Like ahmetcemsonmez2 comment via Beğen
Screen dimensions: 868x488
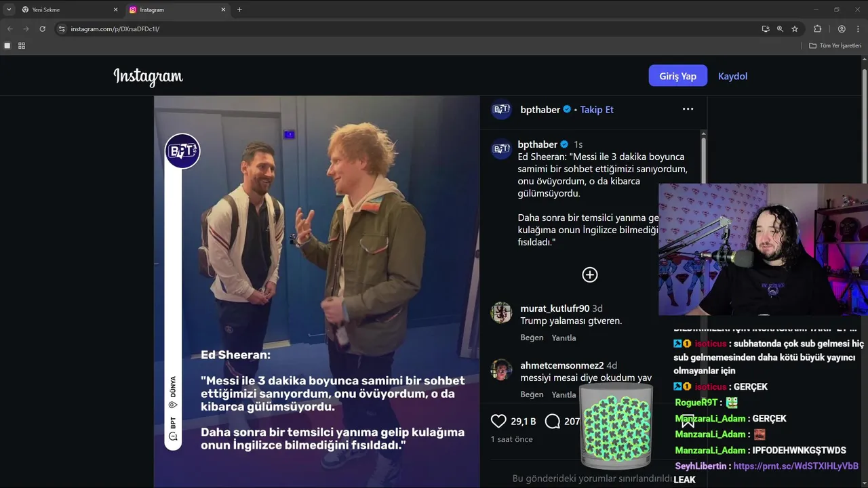pyautogui.click(x=532, y=394)
